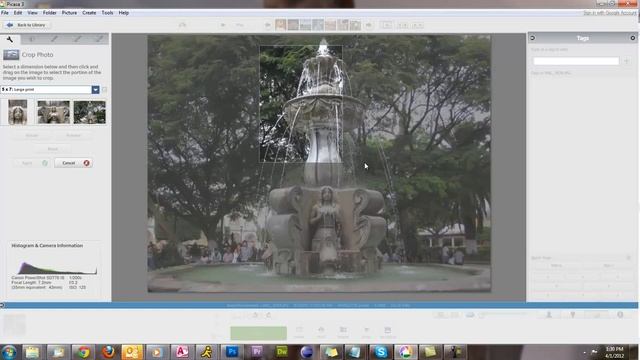Open Outlook from taskbar
640x360 pixels.
pos(132,352)
